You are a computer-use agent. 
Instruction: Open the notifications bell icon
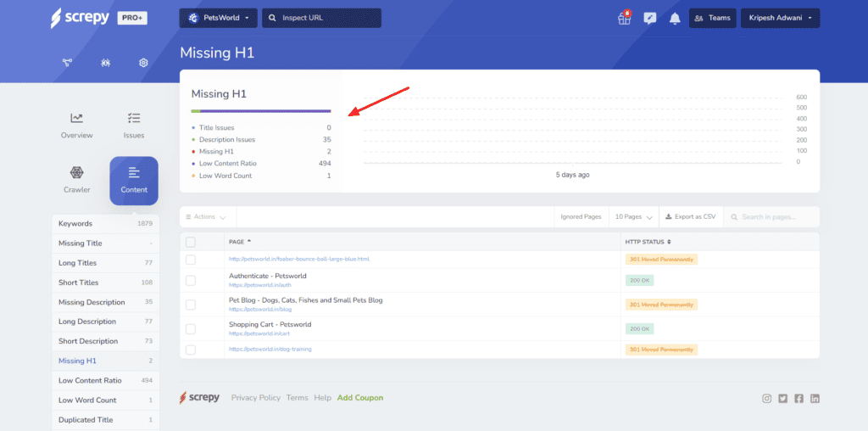[675, 18]
